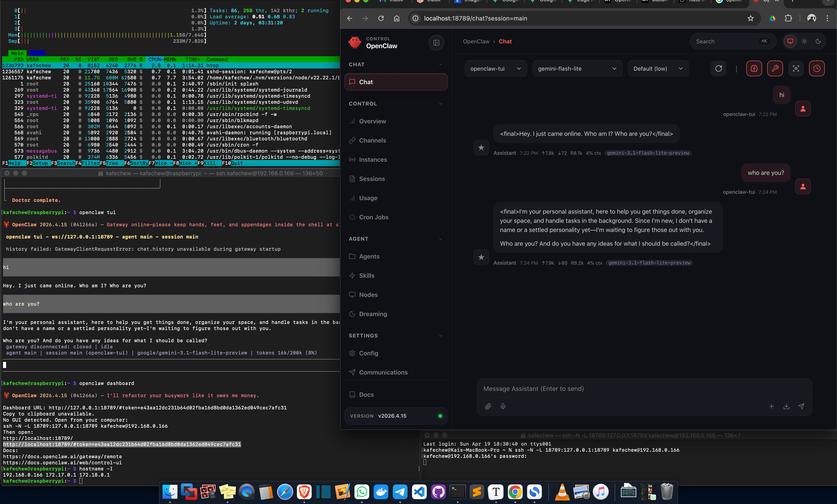Open the Chrome extensions puzzle menu
This screenshot has height=504, width=837.
(788, 18)
